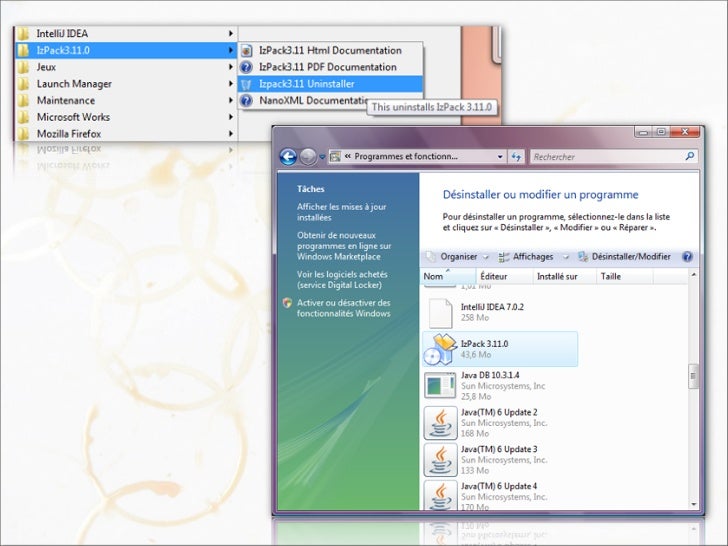Select the IntelliJ IDEA 7.0.2 entry
Screen dimensions: 728x546
pyautogui.click(x=500, y=313)
